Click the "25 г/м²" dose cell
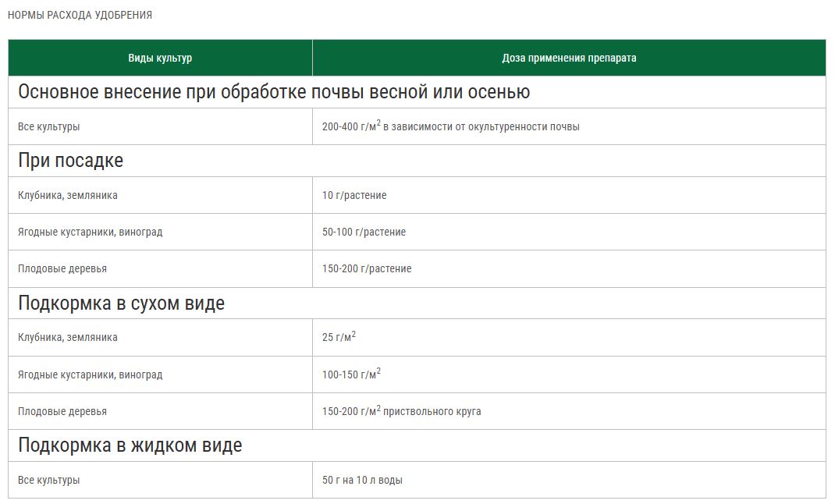 pos(339,337)
